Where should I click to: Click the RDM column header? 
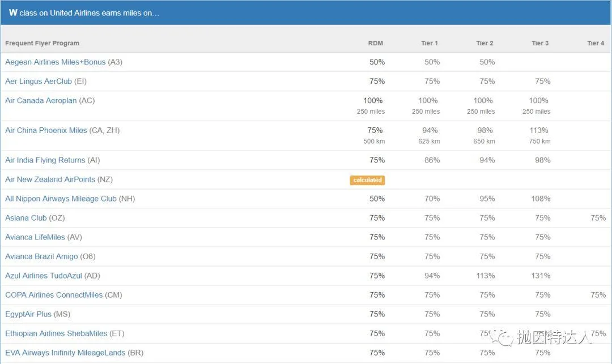(376, 43)
